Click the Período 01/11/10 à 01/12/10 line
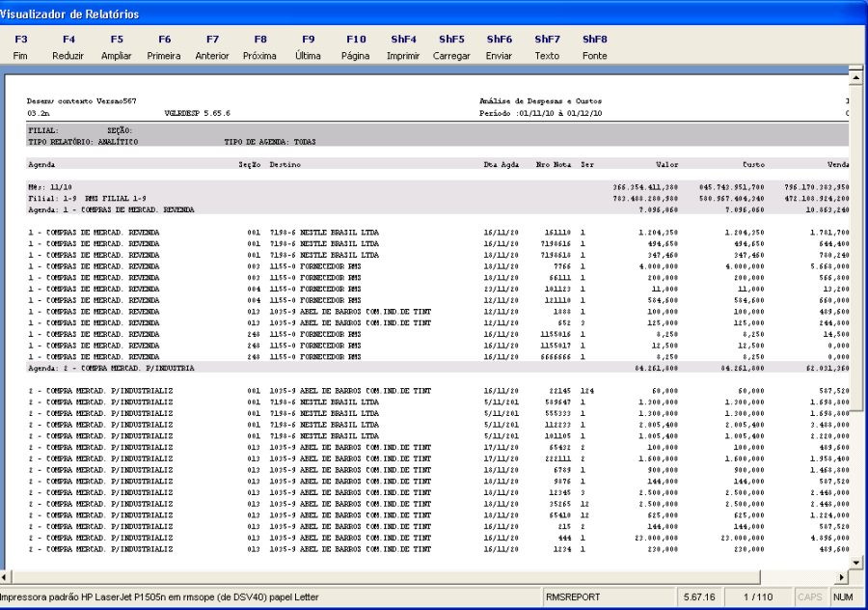This screenshot has height=610, width=868. coord(540,113)
